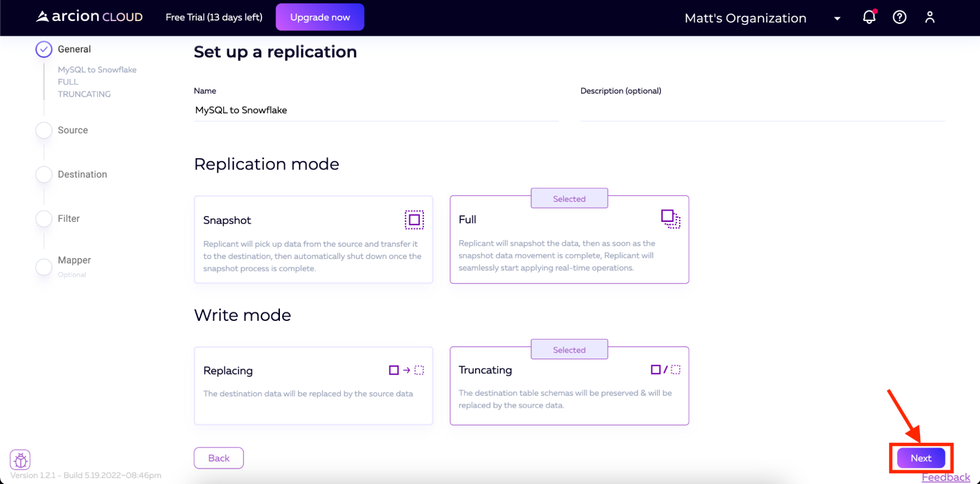This screenshot has width=980, height=484.
Task: Go to the Source step
Action: (73, 130)
